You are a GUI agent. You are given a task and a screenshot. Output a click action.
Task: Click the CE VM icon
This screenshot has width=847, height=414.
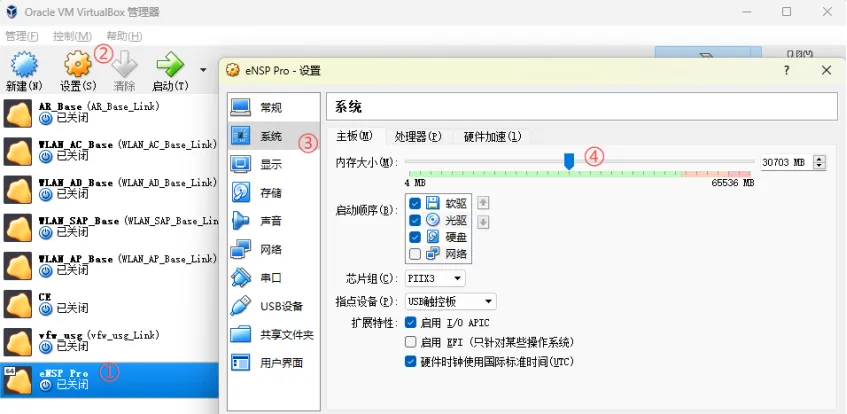18,304
